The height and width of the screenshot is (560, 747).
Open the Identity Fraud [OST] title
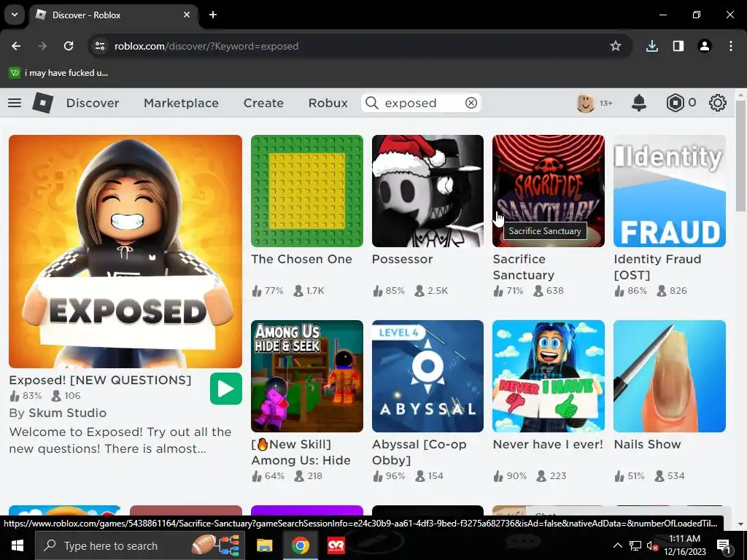(x=657, y=267)
